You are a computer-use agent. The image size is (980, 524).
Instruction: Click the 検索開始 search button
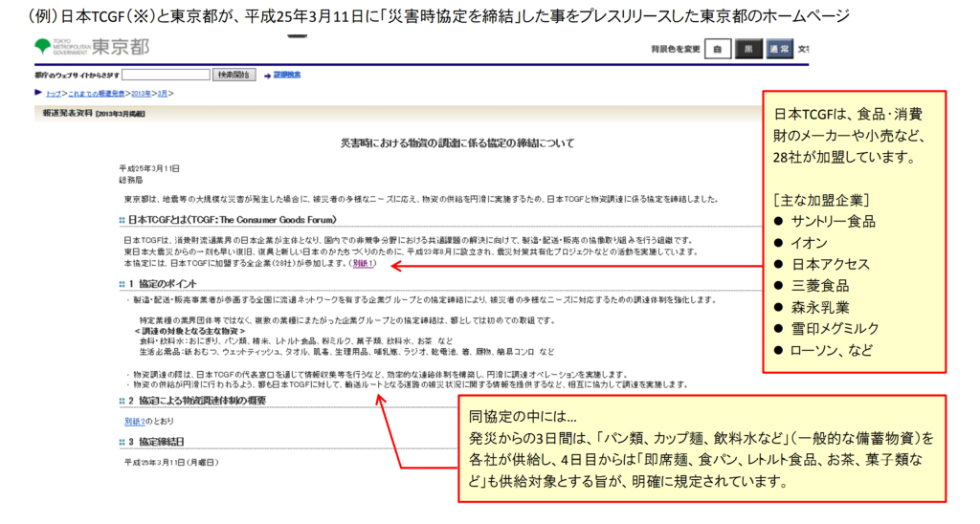coord(234,75)
